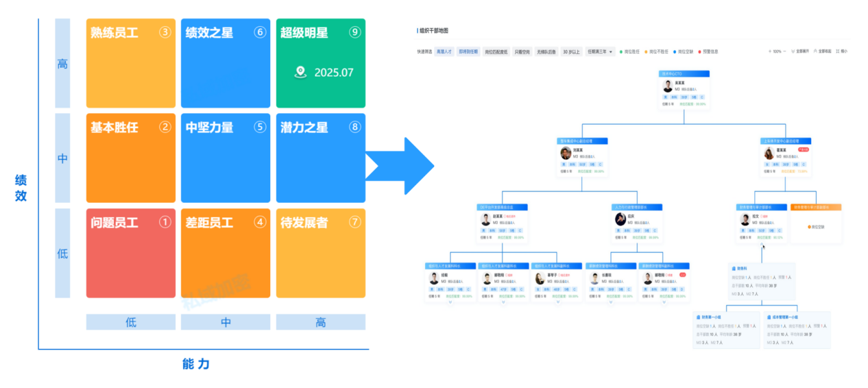Click the 30岁以上 filter button
The height and width of the screenshot is (388, 868).
coord(571,51)
